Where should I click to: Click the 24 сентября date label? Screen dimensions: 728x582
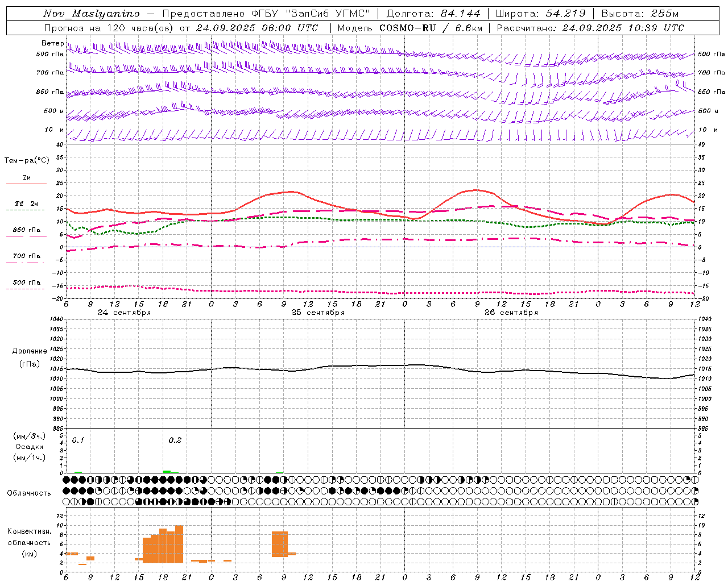tap(125, 313)
